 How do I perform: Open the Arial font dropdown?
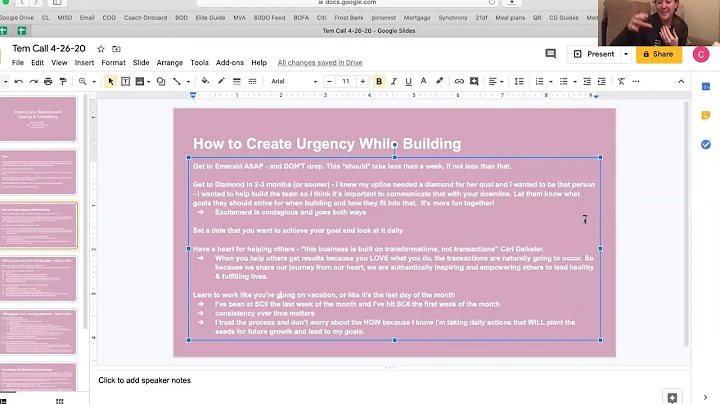coord(294,81)
